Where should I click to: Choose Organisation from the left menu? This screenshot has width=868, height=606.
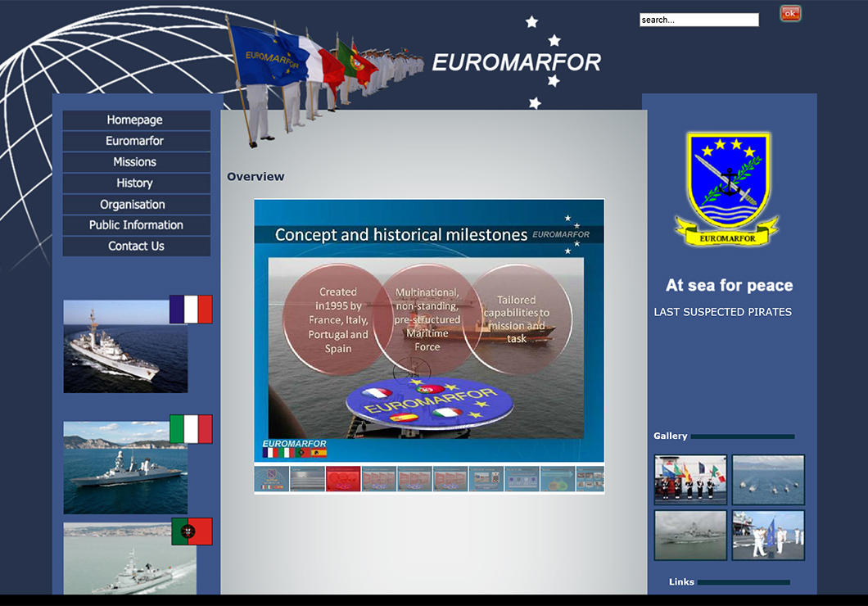136,204
